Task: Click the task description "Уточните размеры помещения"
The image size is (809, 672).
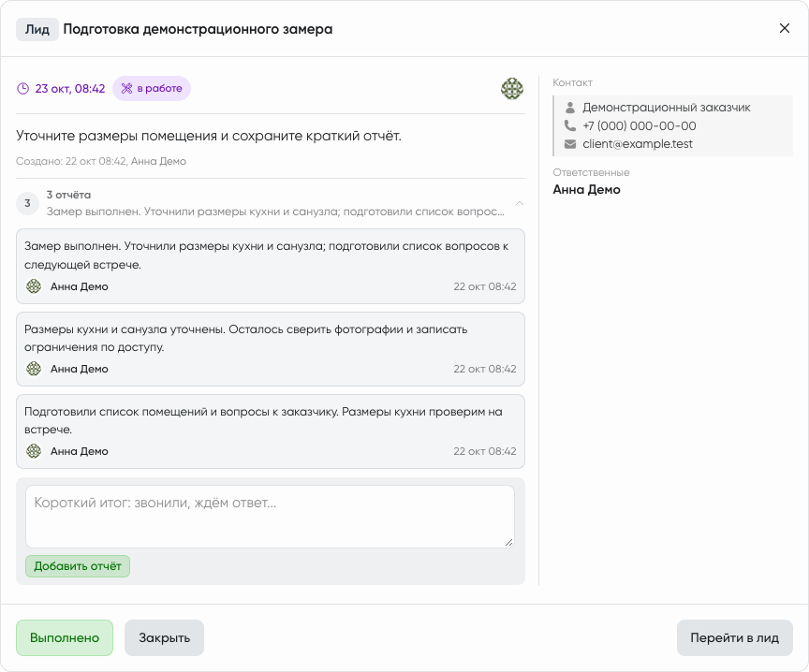Action: (209, 136)
